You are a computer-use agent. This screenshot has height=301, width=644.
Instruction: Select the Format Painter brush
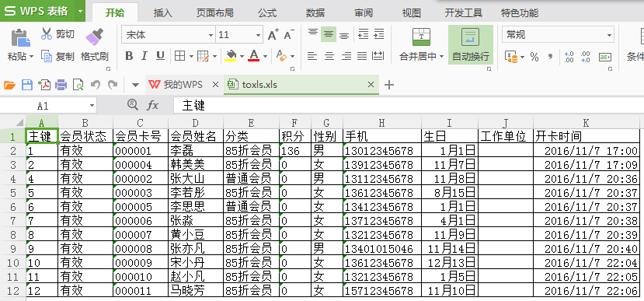[x=95, y=37]
